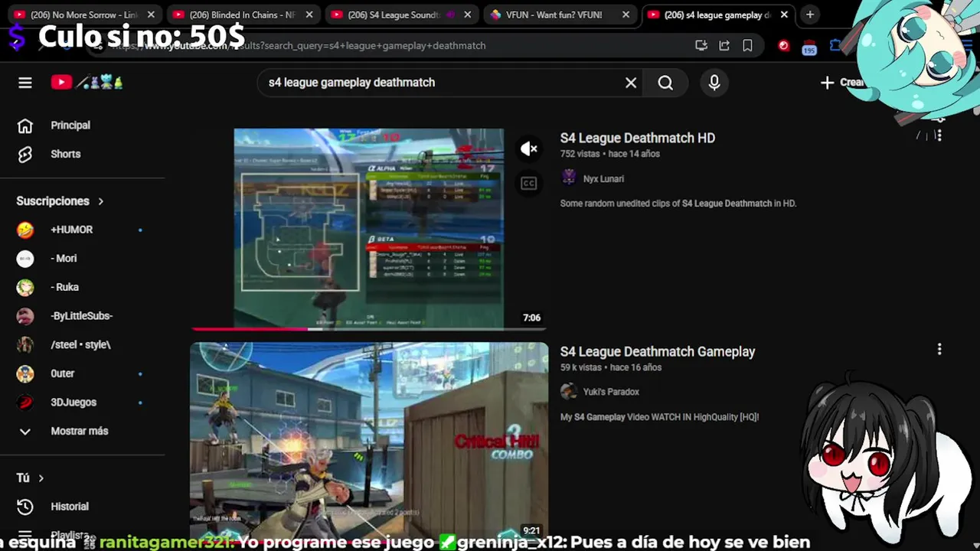Image resolution: width=980 pixels, height=551 pixels.
Task: Open a new browser tab with plus
Action: pyautogui.click(x=810, y=15)
